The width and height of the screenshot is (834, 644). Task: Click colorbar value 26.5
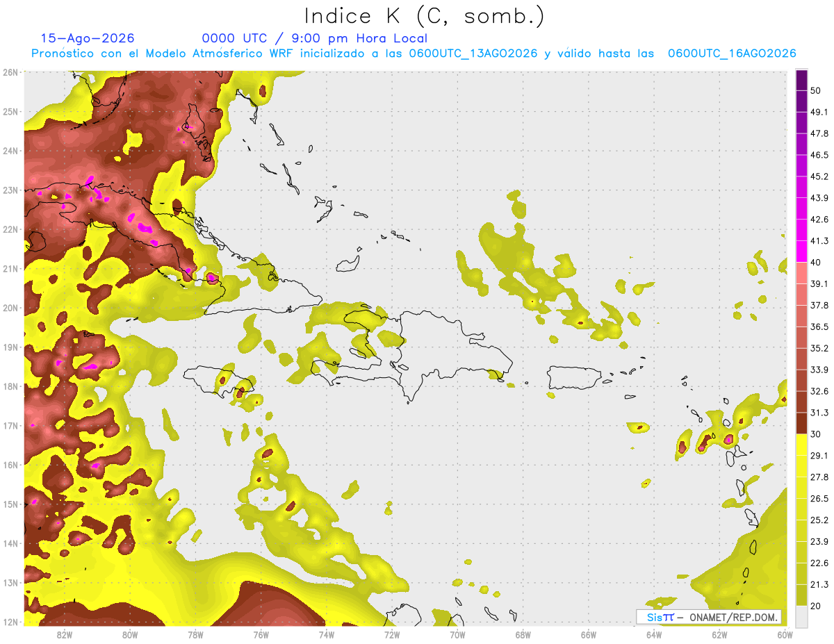coord(819,499)
